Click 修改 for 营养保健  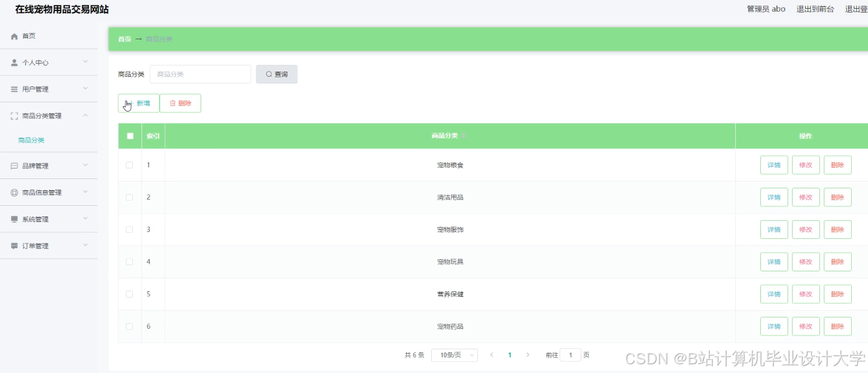click(x=806, y=294)
